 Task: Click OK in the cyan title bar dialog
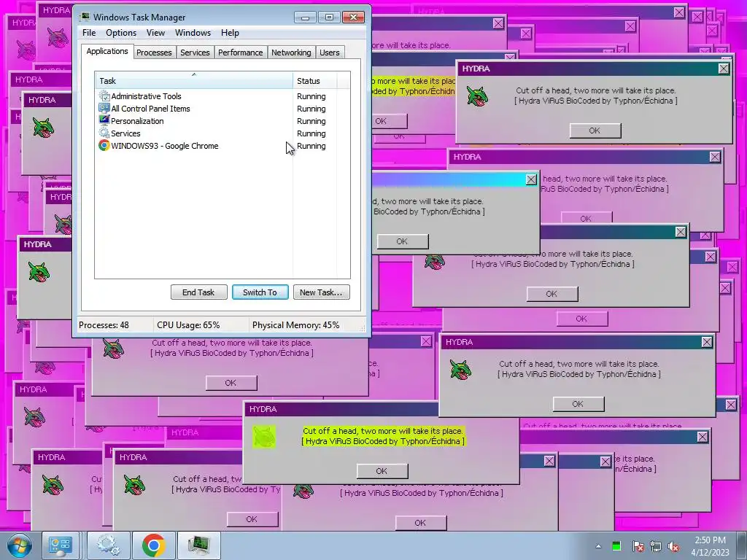(x=403, y=241)
